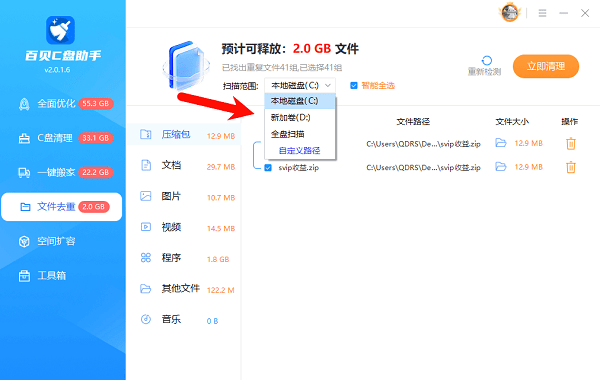
Task: Select the 文档 category label
Action: [x=171, y=165]
